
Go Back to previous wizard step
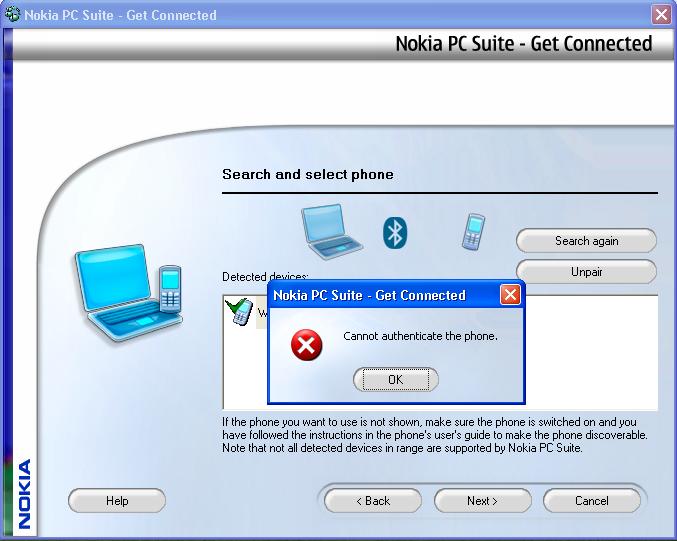pos(373,501)
